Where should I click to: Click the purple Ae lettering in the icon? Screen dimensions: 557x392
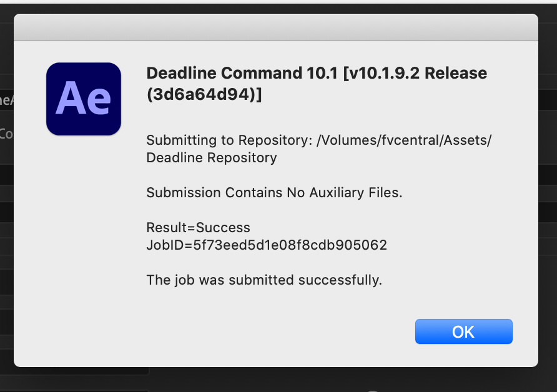pyautogui.click(x=83, y=98)
